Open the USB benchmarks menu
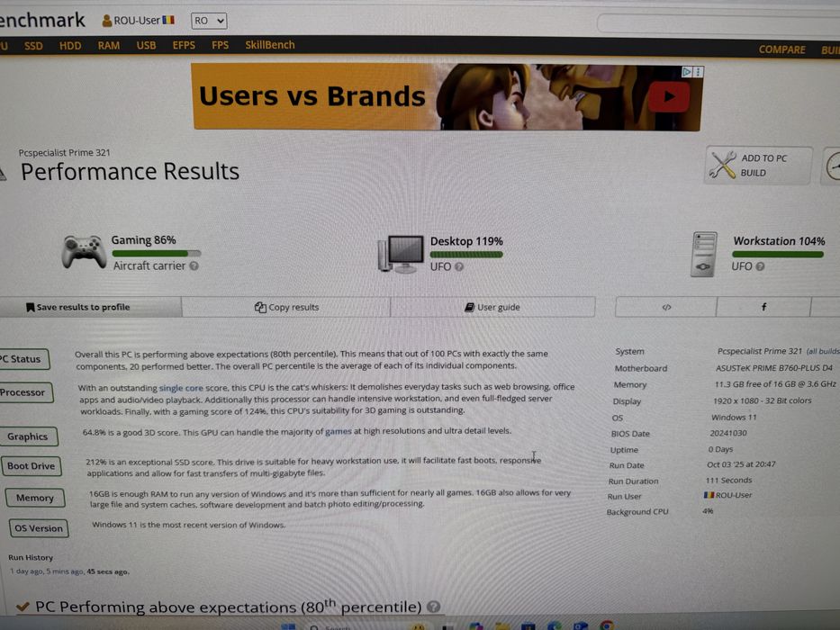Image resolution: width=840 pixels, height=630 pixels. [x=146, y=46]
